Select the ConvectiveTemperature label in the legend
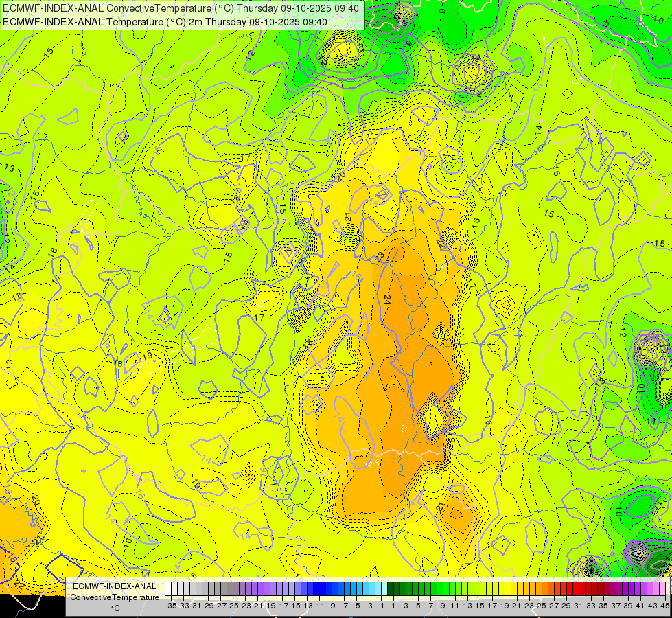This screenshot has width=672, height=618. point(115,597)
